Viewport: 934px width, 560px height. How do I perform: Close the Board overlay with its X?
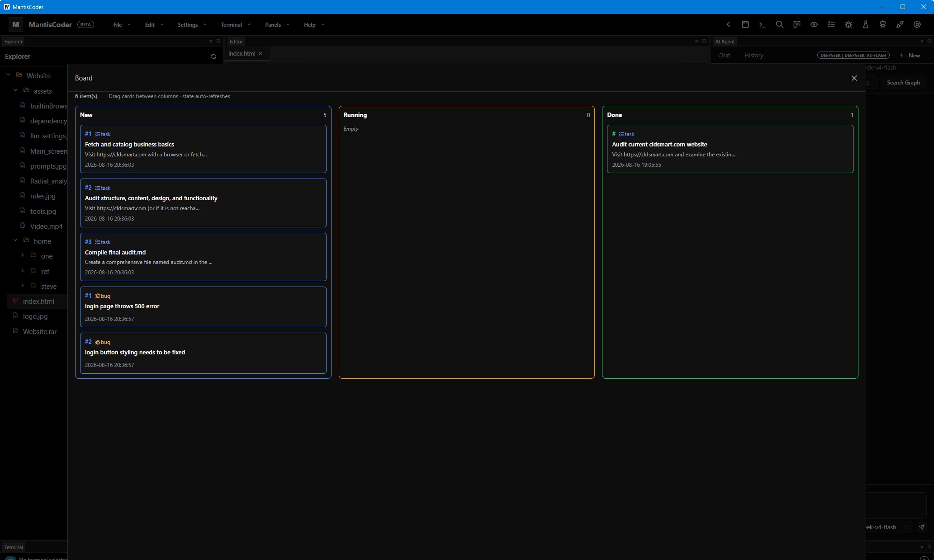click(x=854, y=78)
